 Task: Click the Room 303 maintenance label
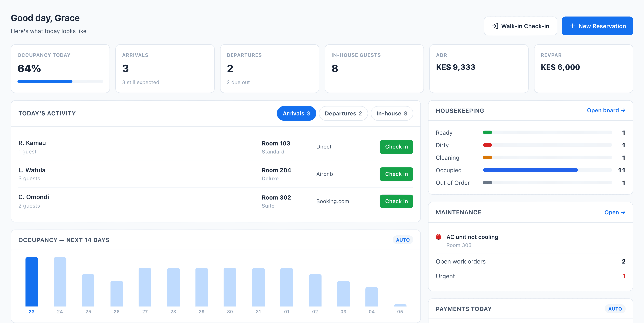point(459,245)
